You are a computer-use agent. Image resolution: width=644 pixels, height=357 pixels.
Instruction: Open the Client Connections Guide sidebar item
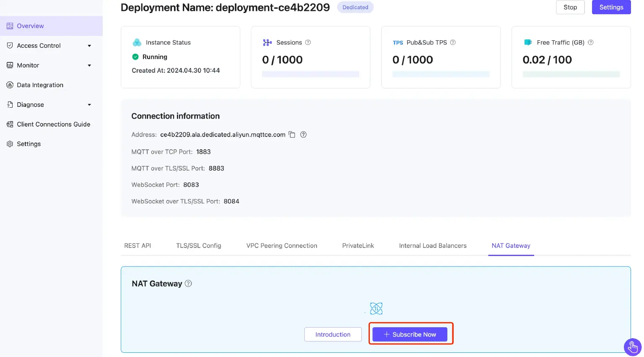(x=53, y=124)
